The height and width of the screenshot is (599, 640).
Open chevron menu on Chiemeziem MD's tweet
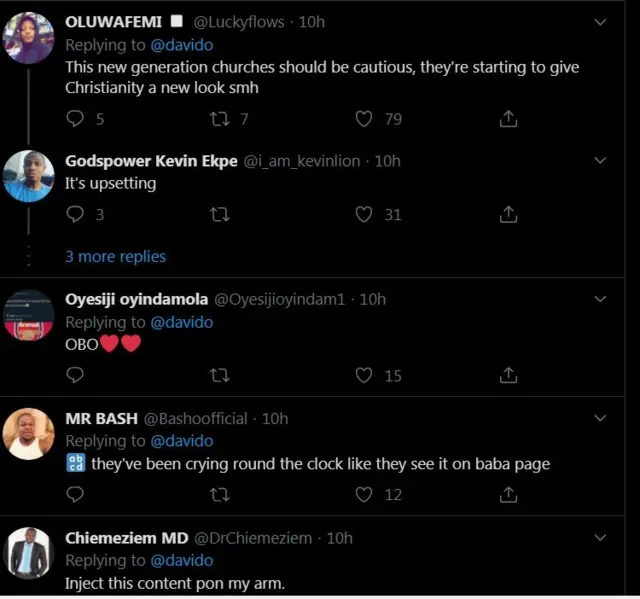coord(600,538)
